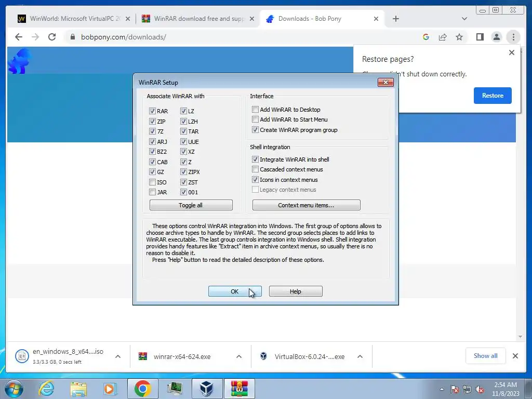Go back using the browser back arrow

[x=19, y=37]
